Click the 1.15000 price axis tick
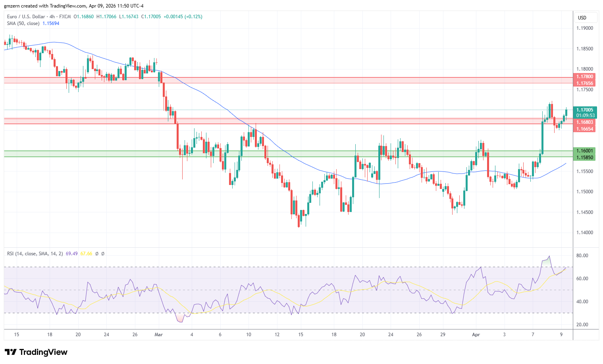Image resolution: width=603 pixels, height=364 pixels. point(585,192)
